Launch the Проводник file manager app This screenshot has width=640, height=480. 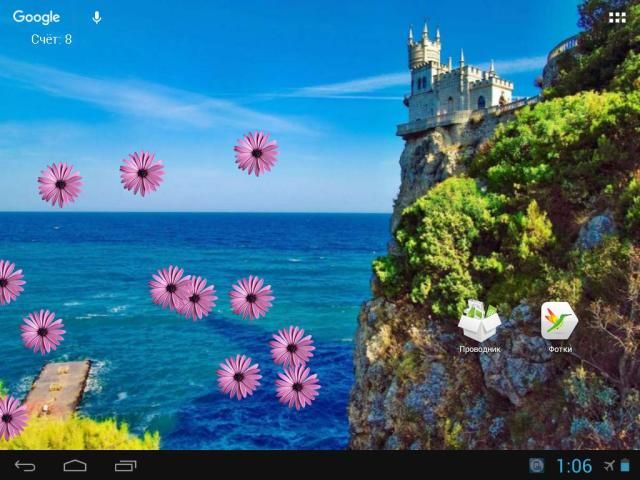pos(479,321)
